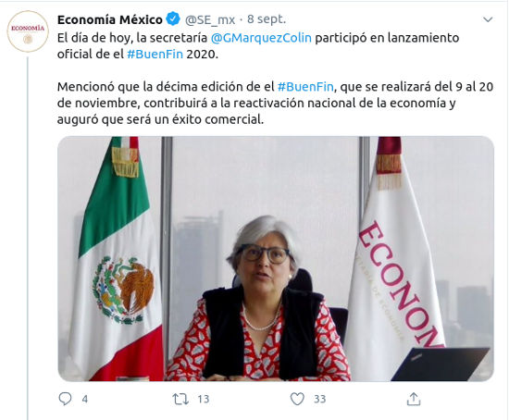The width and height of the screenshot is (509, 420).
Task: Open the #BuenFin hashtag after 'edición de el'
Action: click(305, 87)
